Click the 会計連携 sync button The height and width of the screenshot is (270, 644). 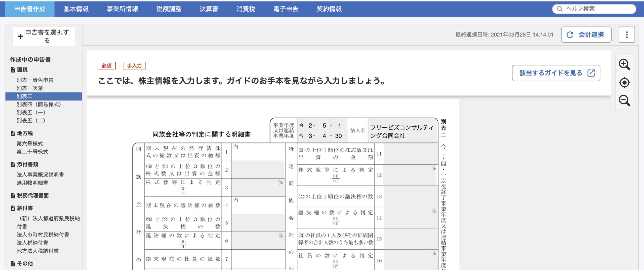click(x=586, y=35)
